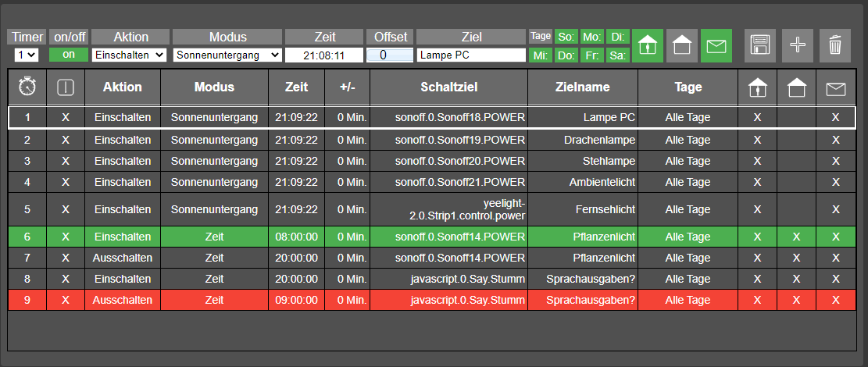
Task: Toggle the Mi: weekday button
Action: click(541, 55)
